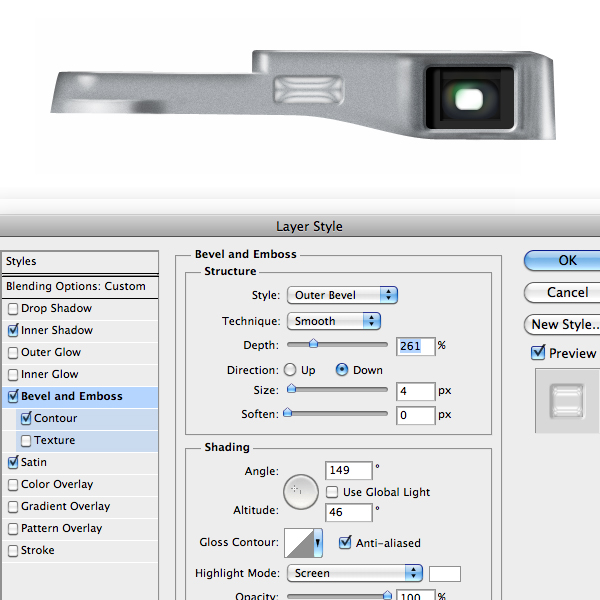Select the Texture label row
600x600 pixels.
[x=87, y=441]
